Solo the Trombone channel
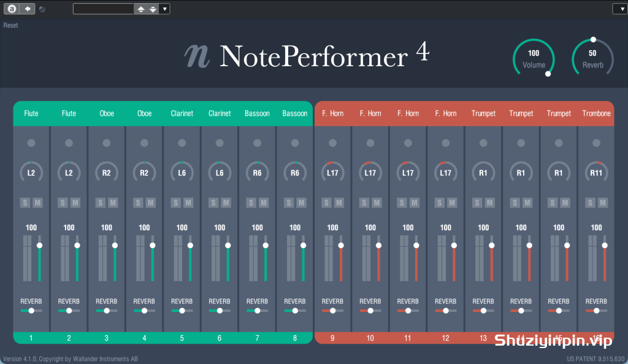Viewport: 628px width, 364px height. point(590,203)
